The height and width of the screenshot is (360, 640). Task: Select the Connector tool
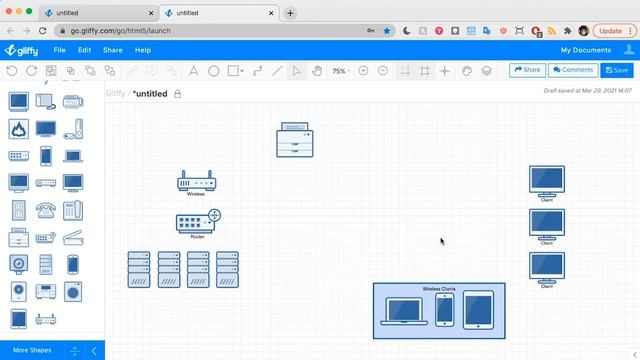(x=257, y=71)
